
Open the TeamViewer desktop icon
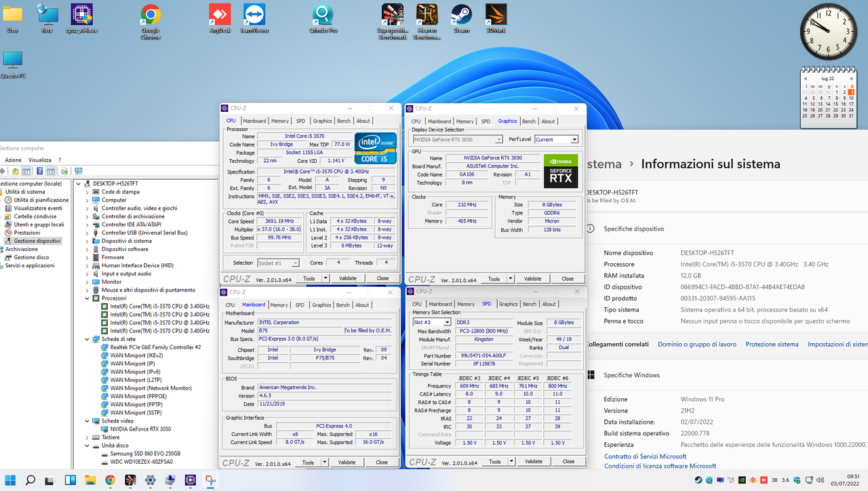pos(254,18)
